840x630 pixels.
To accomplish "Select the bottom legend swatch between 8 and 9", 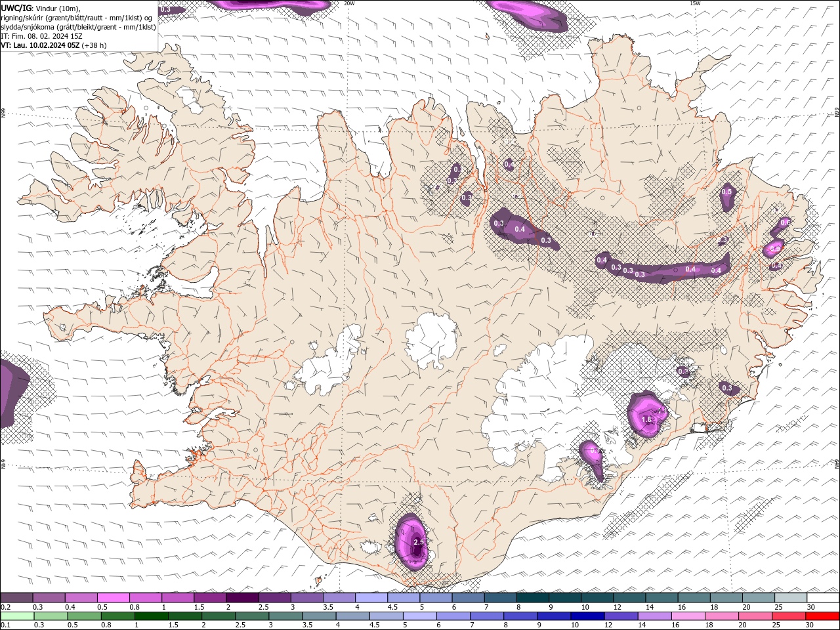I will (520, 616).
